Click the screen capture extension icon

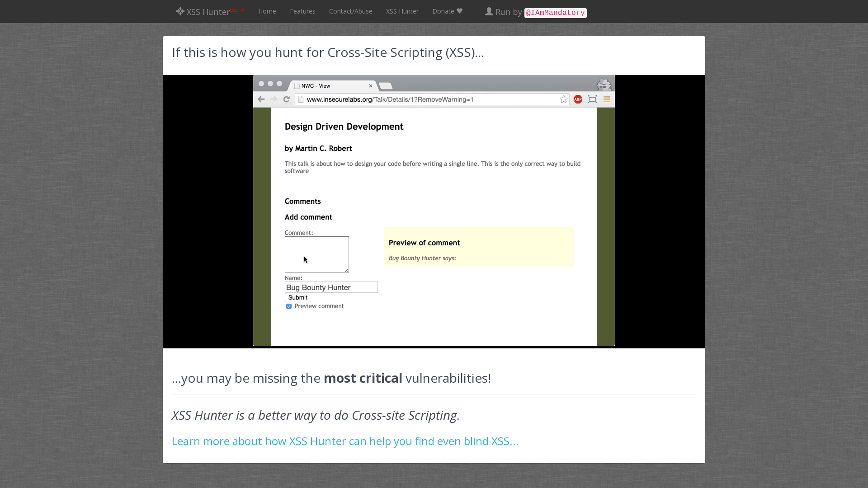tap(592, 99)
